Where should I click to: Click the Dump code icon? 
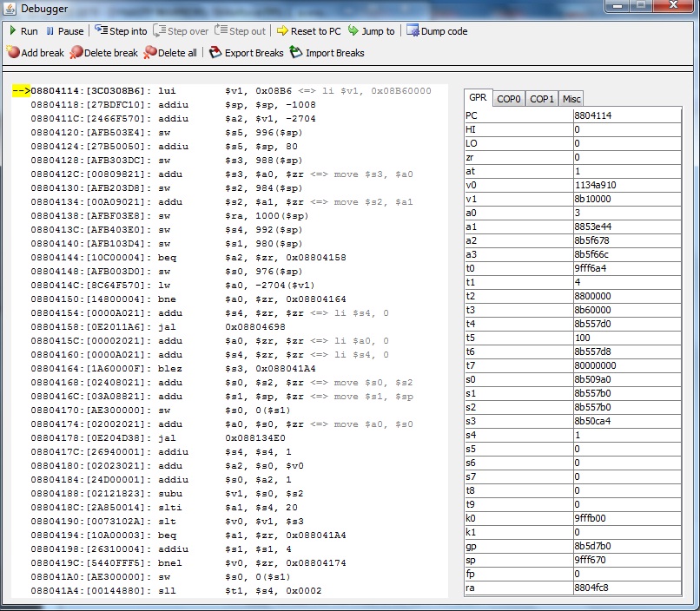click(x=413, y=31)
